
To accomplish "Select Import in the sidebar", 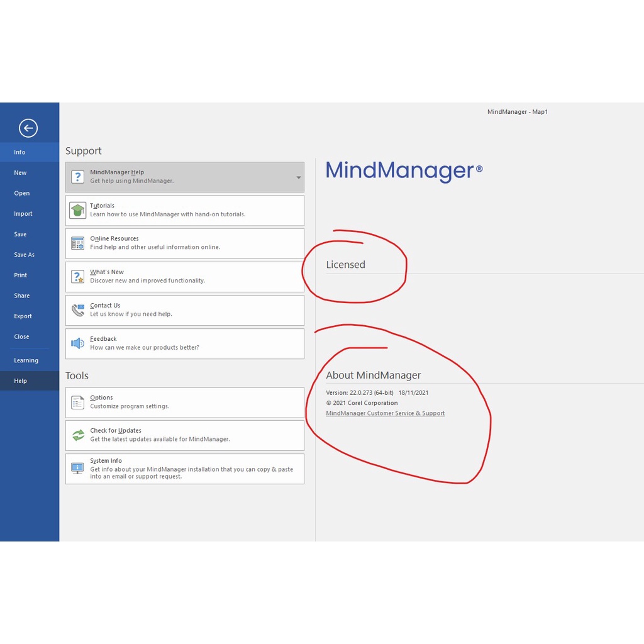I will (30, 214).
